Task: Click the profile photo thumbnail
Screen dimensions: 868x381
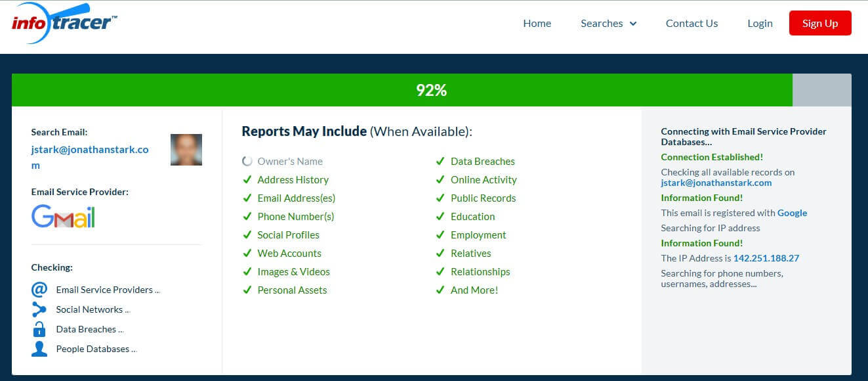Action: click(186, 150)
